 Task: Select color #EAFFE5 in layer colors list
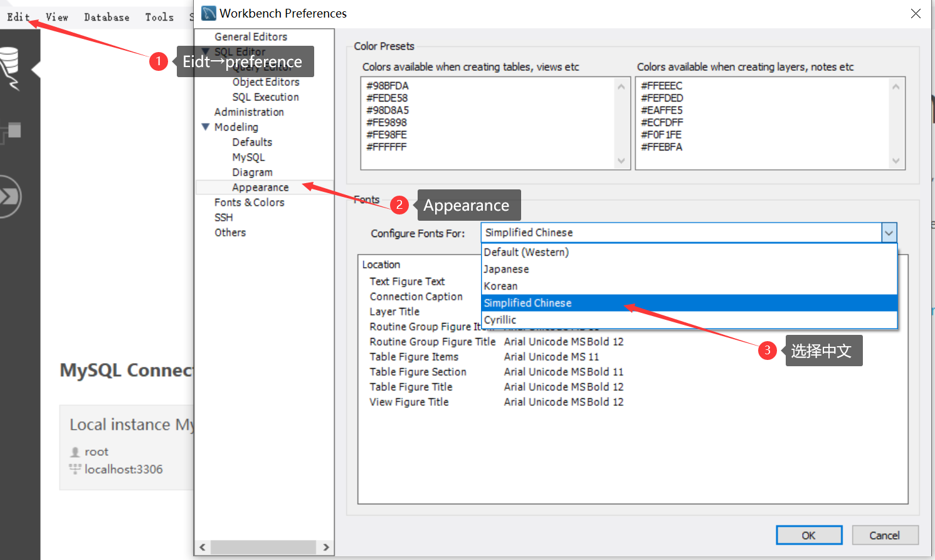[662, 110]
